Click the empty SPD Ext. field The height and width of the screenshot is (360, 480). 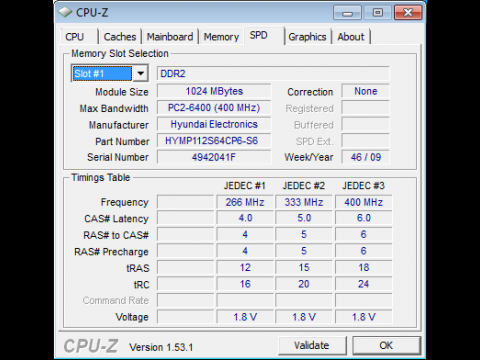click(x=365, y=141)
